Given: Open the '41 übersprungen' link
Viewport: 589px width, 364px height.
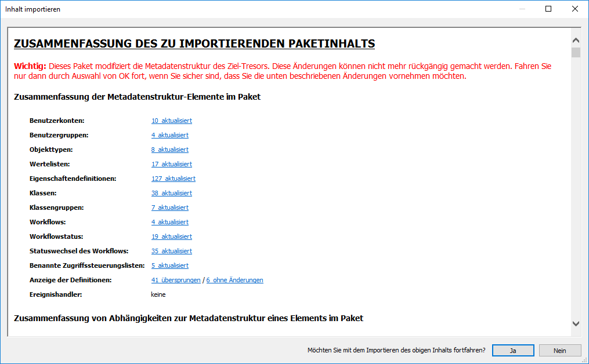Looking at the screenshot, I should click(x=175, y=280).
